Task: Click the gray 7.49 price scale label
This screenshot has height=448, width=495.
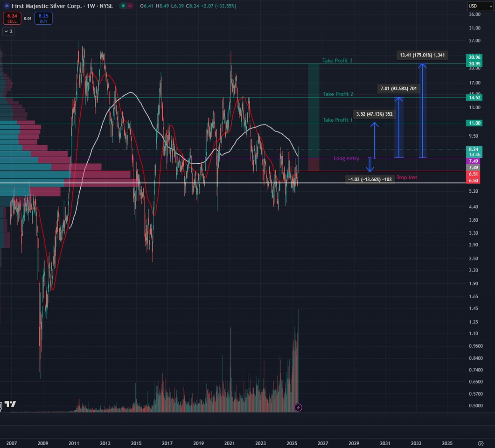Action: click(473, 168)
